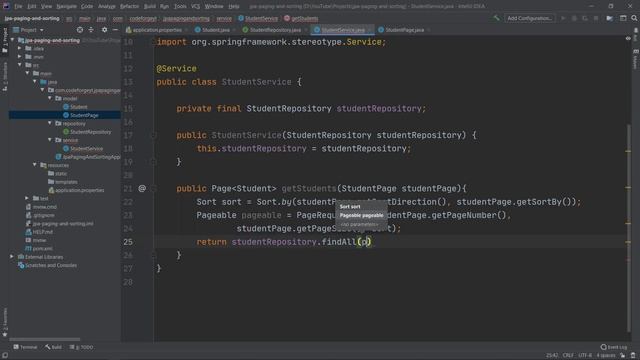Collapse the src folder
640x360 pixels.
click(x=20, y=65)
